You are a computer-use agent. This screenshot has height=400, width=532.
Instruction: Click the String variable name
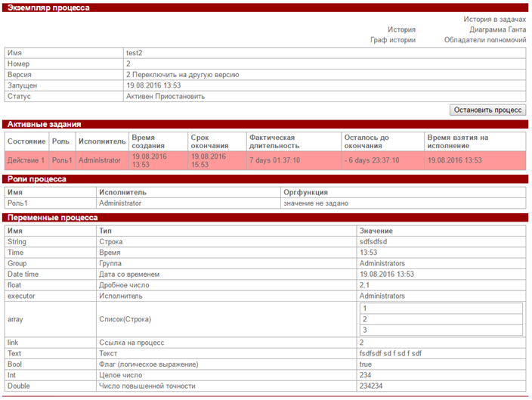pos(17,242)
